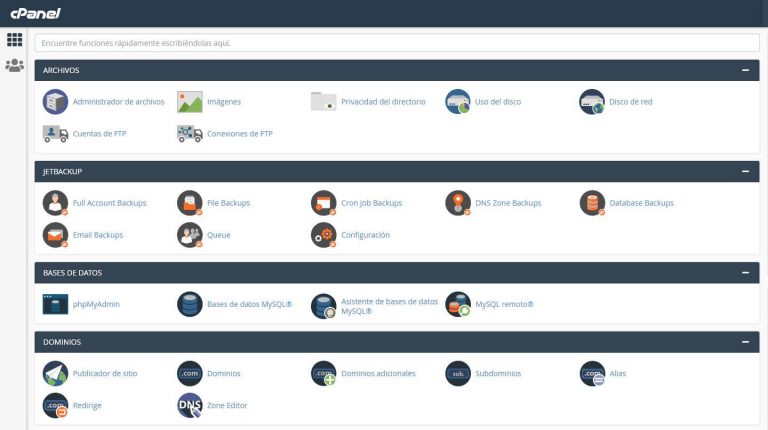
Task: Collapse the DOMINIOS section
Action: pos(745,342)
